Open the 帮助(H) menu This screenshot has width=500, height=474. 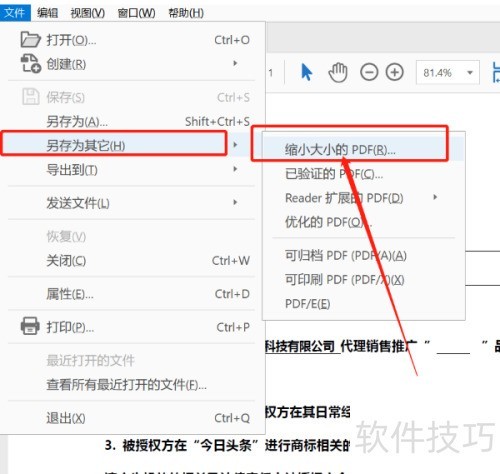pyautogui.click(x=186, y=13)
